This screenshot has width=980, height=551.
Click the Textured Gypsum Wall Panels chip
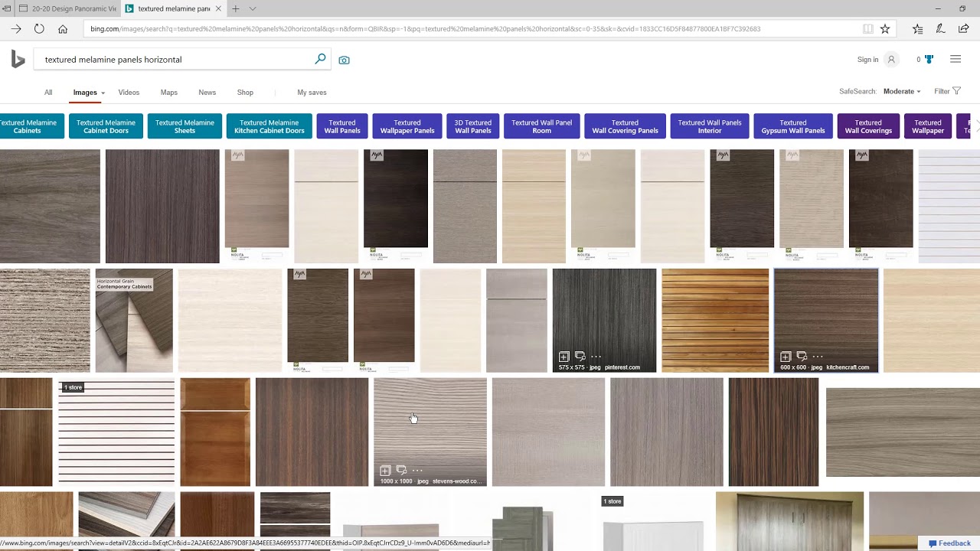tap(793, 126)
